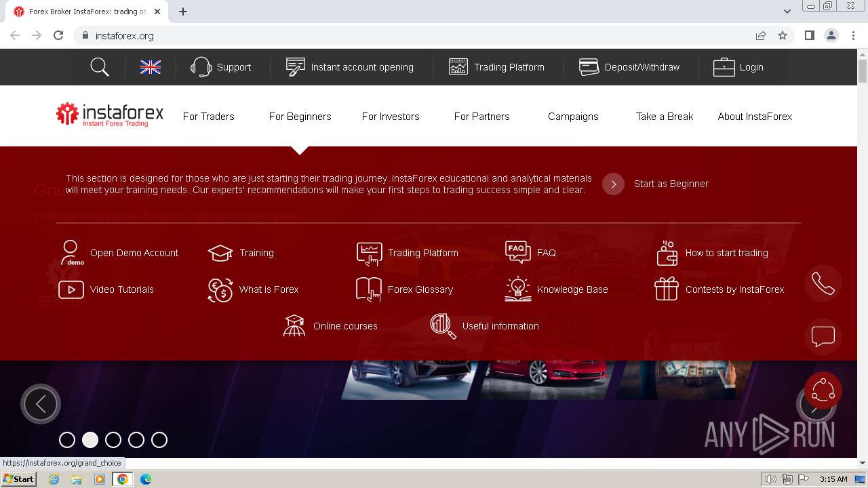The width and height of the screenshot is (868, 488).
Task: Open the For Beginners menu
Action: pos(300,117)
